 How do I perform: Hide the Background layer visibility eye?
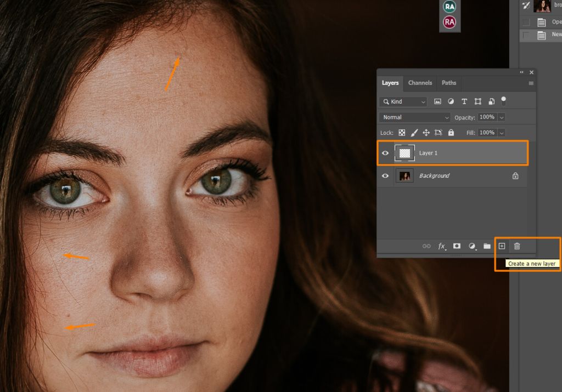tap(385, 175)
